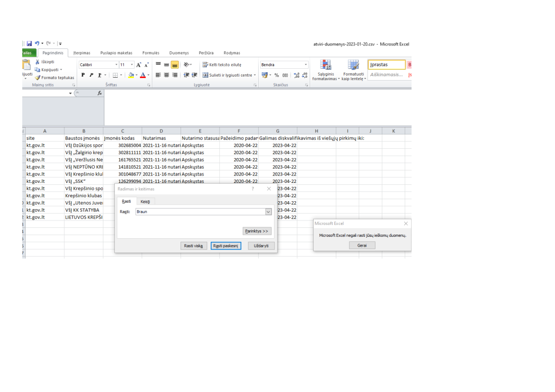Open Conditional Formatting (Sąlyginis formatavimas)
Viewport: 555px width, 392px height.
tap(325, 70)
